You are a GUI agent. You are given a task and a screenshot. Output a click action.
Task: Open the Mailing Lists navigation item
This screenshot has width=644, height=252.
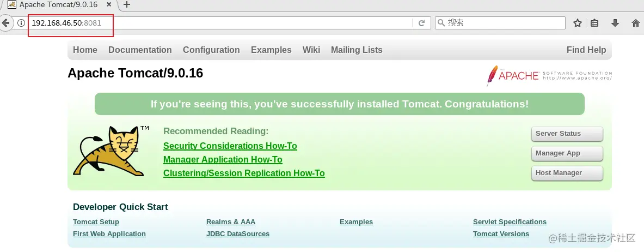point(357,50)
